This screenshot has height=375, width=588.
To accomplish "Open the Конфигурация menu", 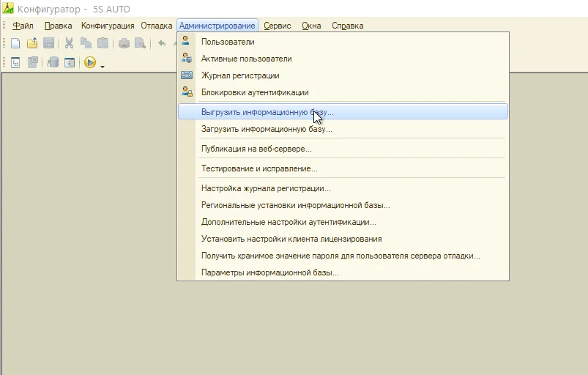I will click(107, 26).
